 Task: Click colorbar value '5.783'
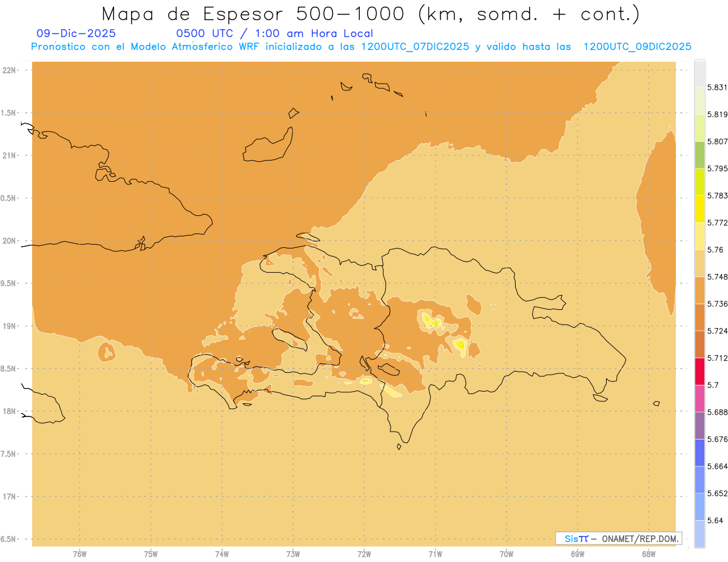point(717,196)
